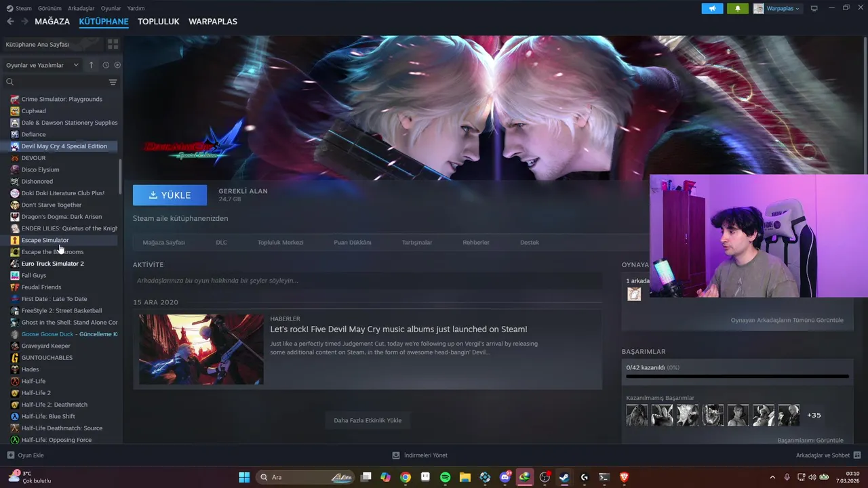The image size is (868, 488).
Task: Click the +35 more achievements badge
Action: (814, 415)
